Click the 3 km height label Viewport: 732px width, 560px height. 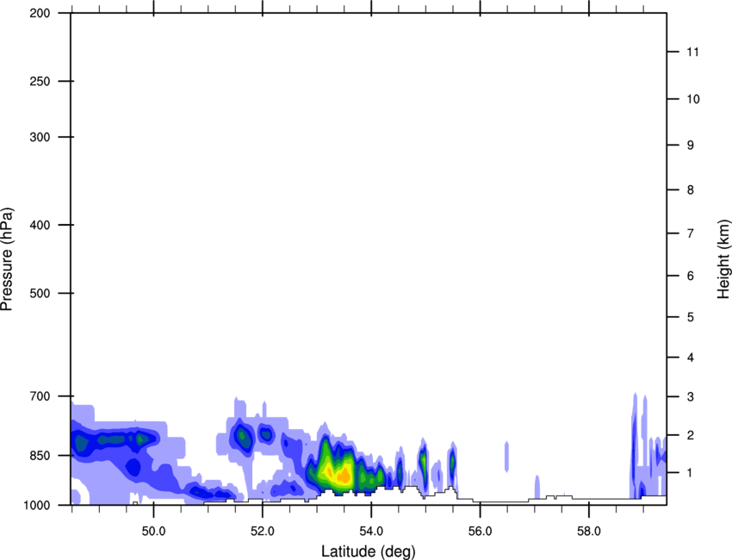click(691, 397)
